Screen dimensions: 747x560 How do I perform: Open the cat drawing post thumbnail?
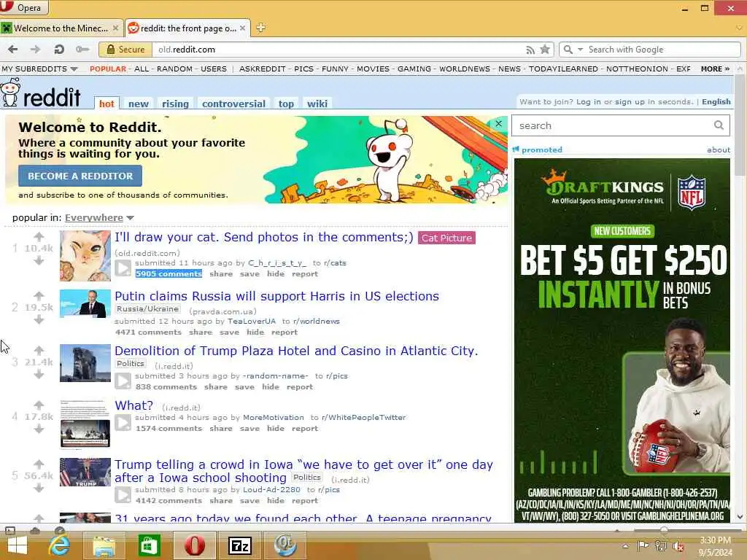[x=85, y=256]
